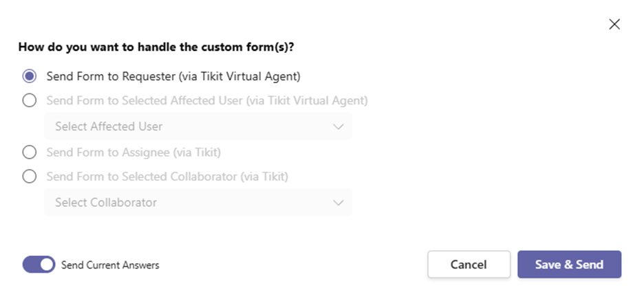Enable the Send Form to Selected Collaborator radio
The image size is (644, 292).
pos(30,177)
